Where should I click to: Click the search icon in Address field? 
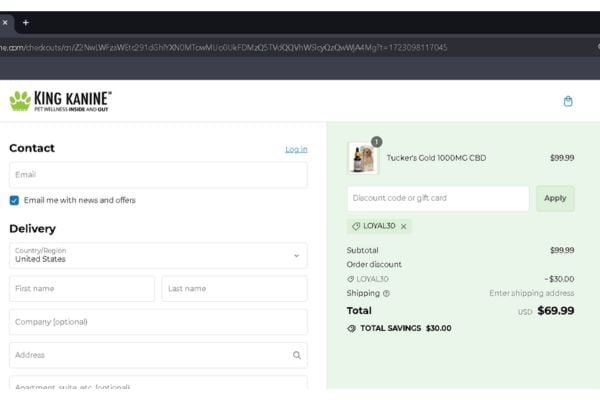tap(297, 355)
